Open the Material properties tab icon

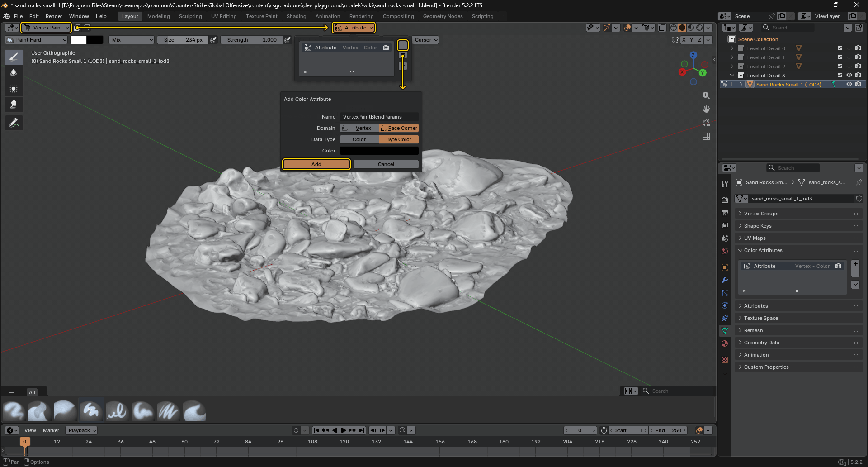(x=725, y=343)
